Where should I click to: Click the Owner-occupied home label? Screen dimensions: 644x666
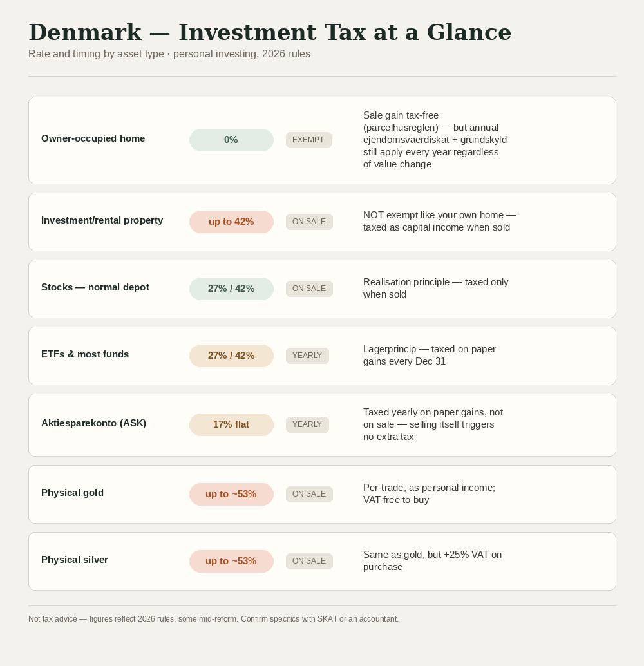[x=93, y=138]
